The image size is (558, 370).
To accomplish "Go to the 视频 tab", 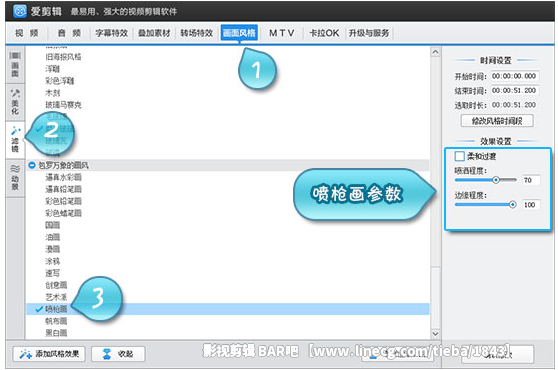I will coord(27,33).
